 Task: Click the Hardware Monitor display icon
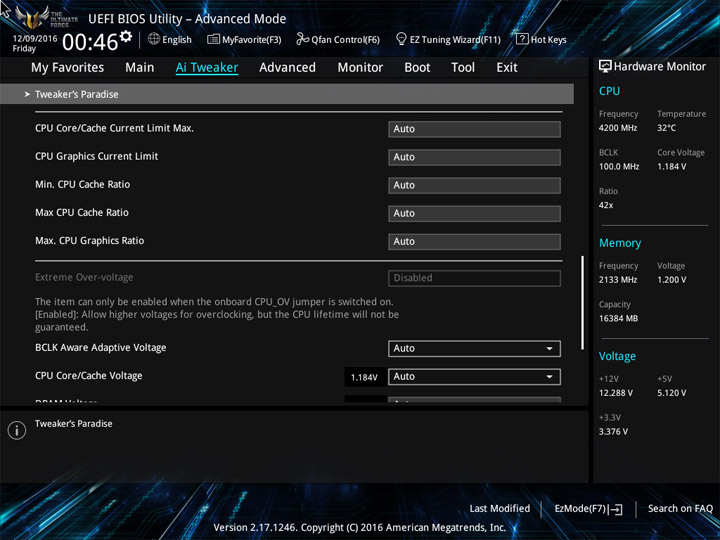click(605, 66)
